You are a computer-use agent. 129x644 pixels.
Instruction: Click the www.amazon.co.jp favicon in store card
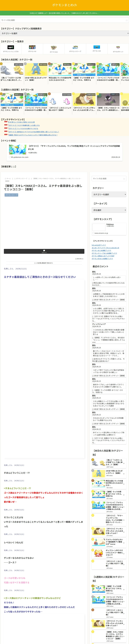coord(93,233)
